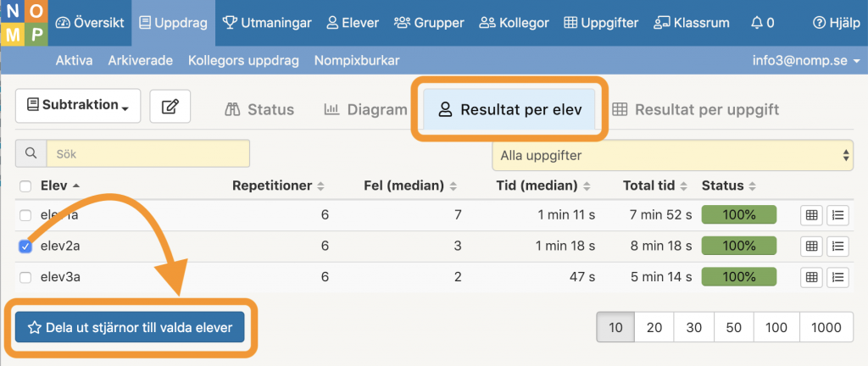Image resolution: width=868 pixels, height=366 pixels.
Task: Click the Sök search field
Action: point(147,153)
